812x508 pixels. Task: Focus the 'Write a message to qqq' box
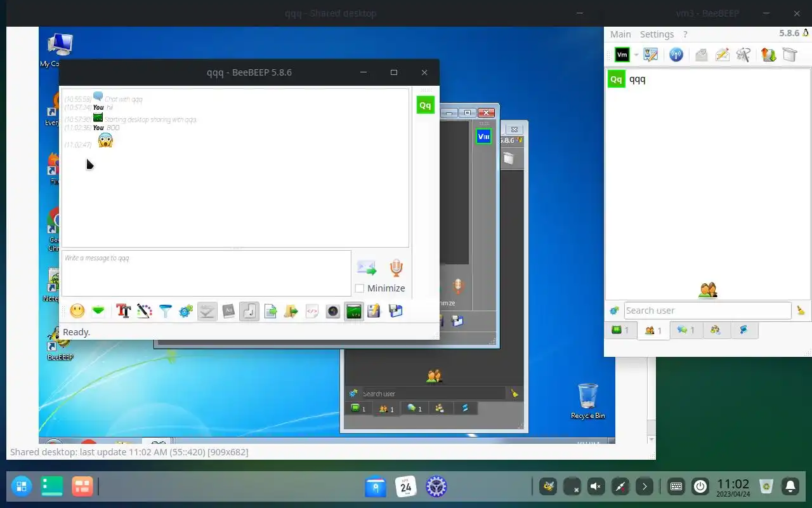(x=206, y=273)
